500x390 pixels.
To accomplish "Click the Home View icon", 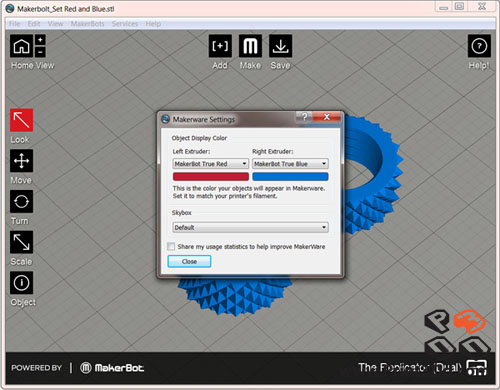I will pos(21,46).
